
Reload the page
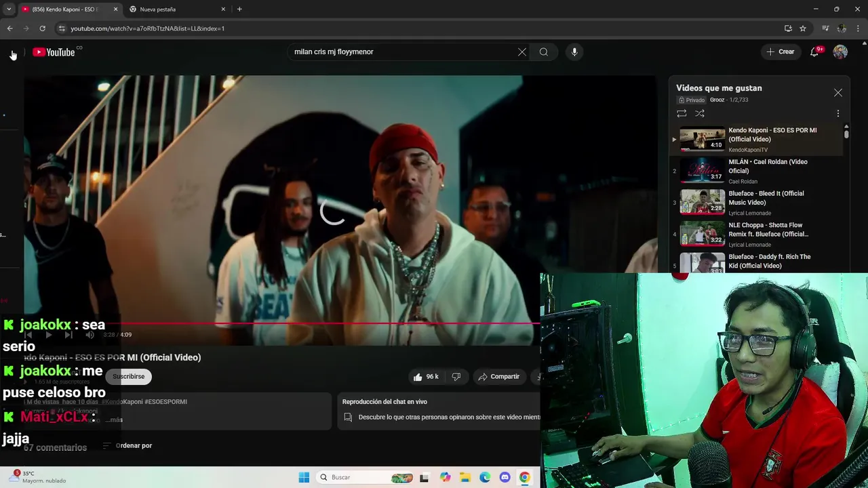pos(42,28)
